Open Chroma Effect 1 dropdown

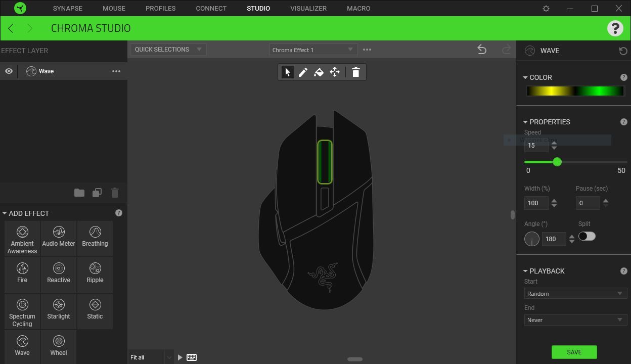[x=313, y=50]
